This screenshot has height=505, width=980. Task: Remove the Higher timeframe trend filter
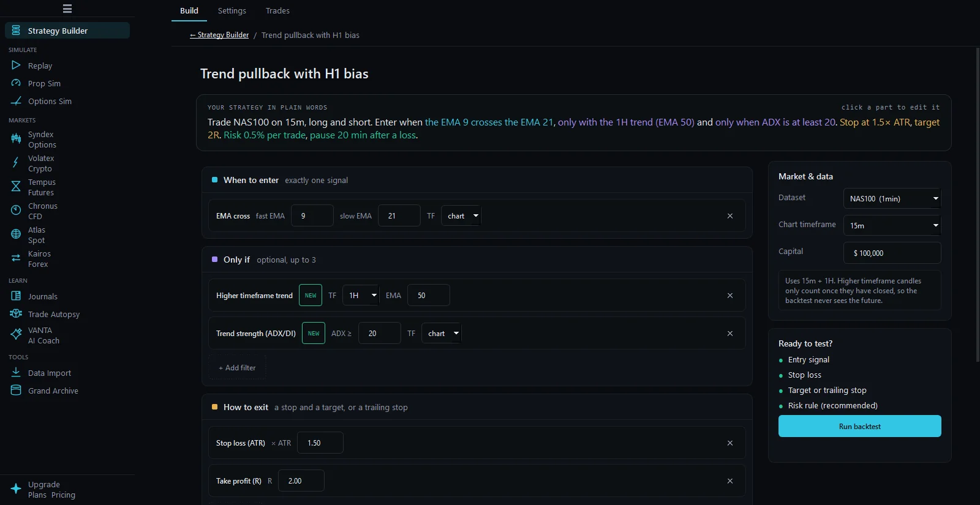(x=730, y=296)
